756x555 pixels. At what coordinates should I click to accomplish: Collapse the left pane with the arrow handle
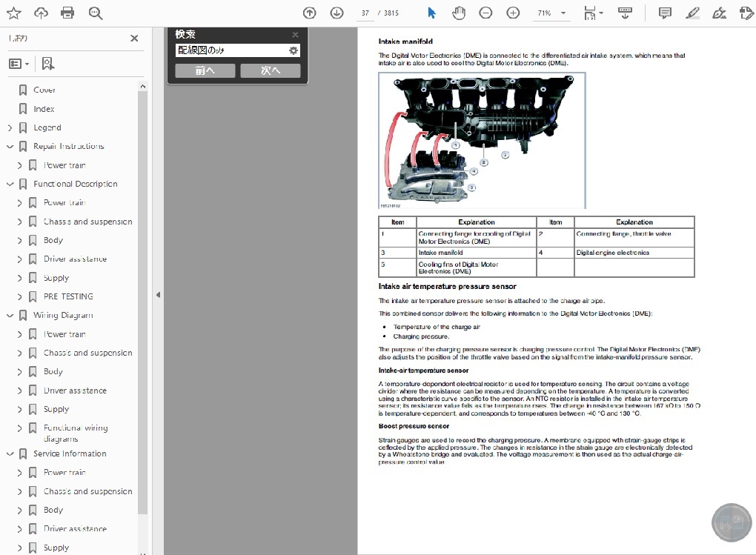pyautogui.click(x=158, y=295)
